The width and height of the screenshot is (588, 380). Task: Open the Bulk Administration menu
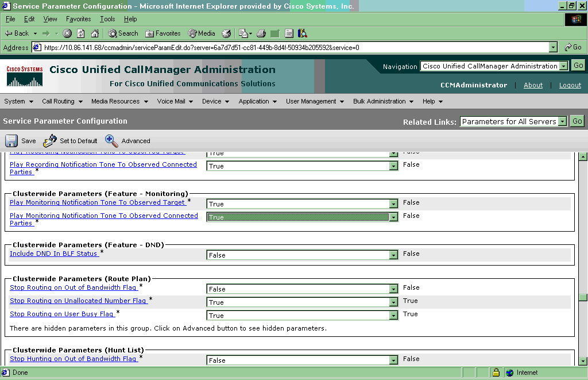click(x=383, y=101)
